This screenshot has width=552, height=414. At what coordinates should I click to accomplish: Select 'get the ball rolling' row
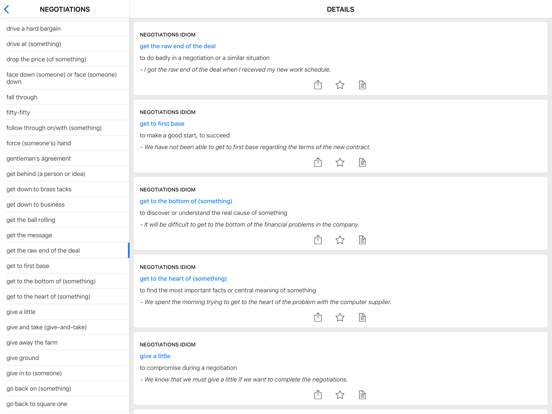pos(65,220)
